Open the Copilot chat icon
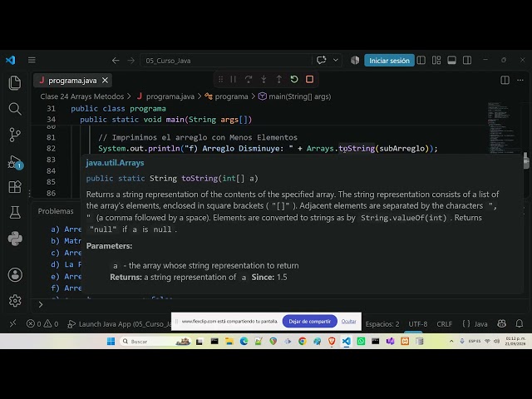Screen dimensions: 532x399 pos(322,60)
